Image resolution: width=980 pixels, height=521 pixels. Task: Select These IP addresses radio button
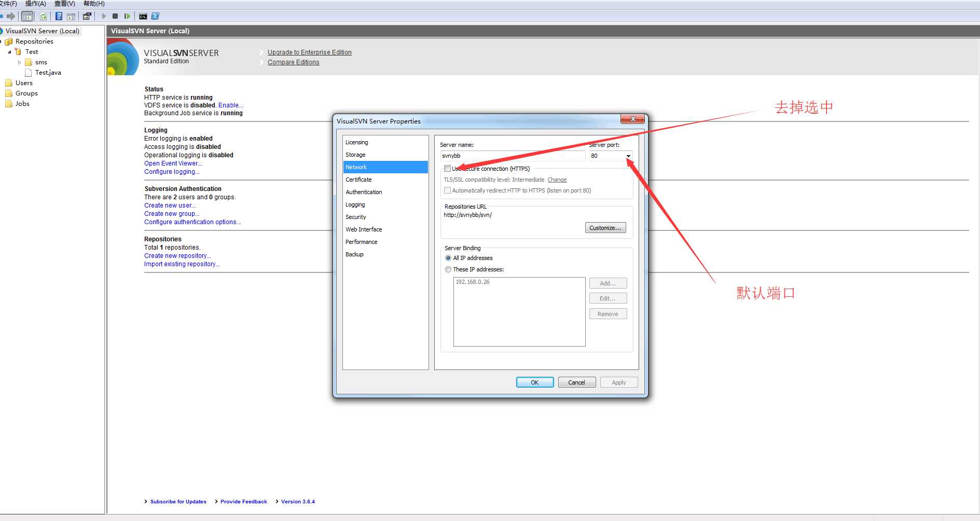(448, 269)
